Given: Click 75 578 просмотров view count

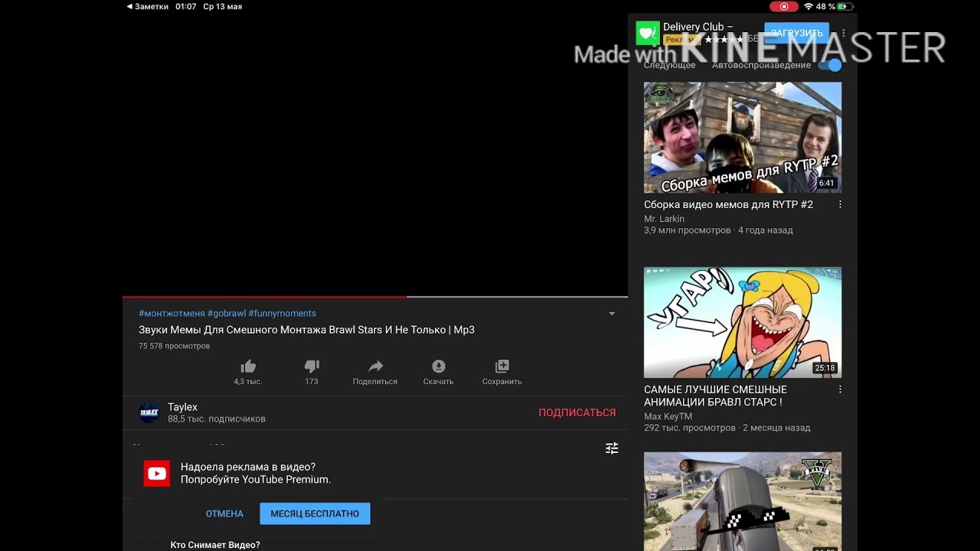Looking at the screenshot, I should point(175,346).
